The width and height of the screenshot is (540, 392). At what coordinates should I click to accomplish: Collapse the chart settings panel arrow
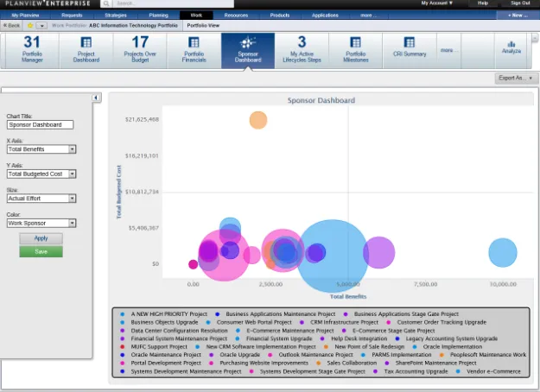tap(96, 98)
